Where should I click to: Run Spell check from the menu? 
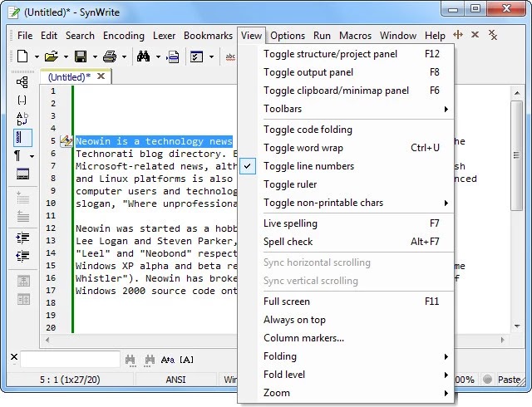(x=346, y=242)
